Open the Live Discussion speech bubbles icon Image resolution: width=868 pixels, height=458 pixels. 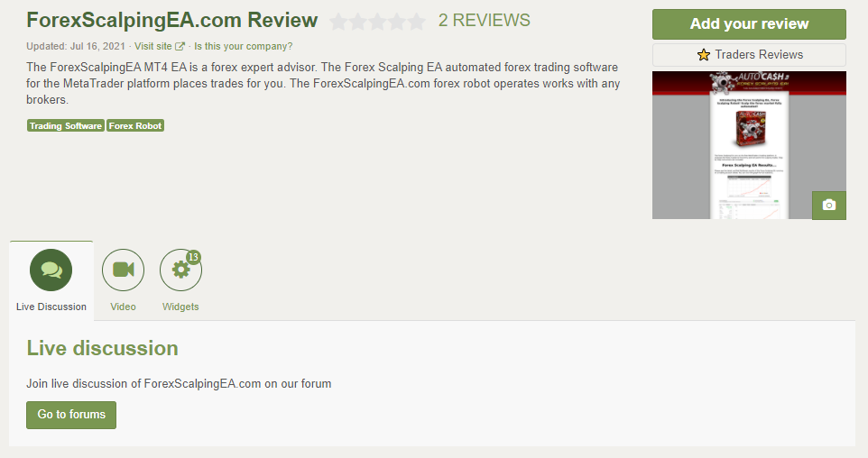click(x=51, y=270)
